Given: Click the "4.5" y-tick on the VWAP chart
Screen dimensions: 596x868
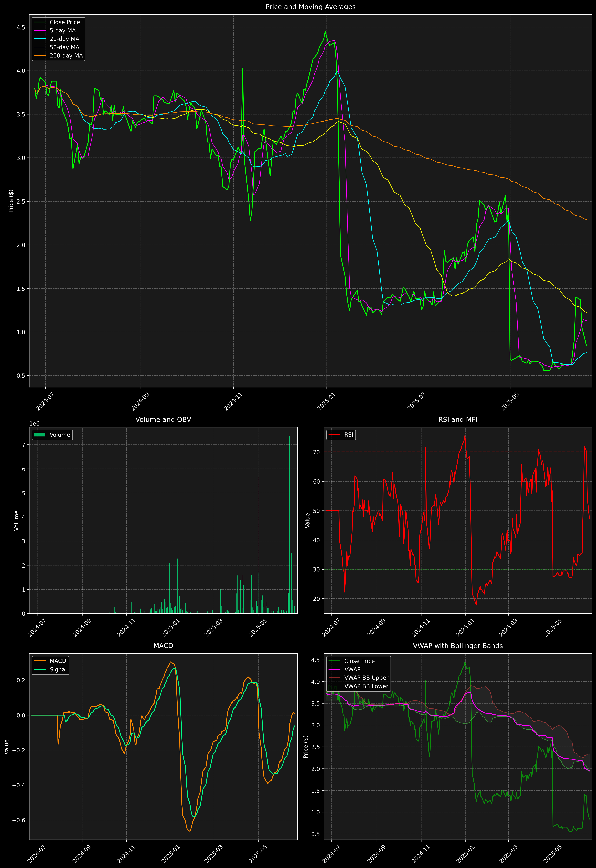Looking at the screenshot, I should 316,660.
